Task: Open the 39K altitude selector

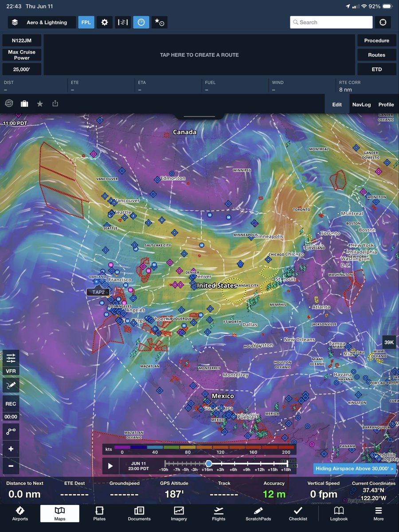Action: pos(389,342)
